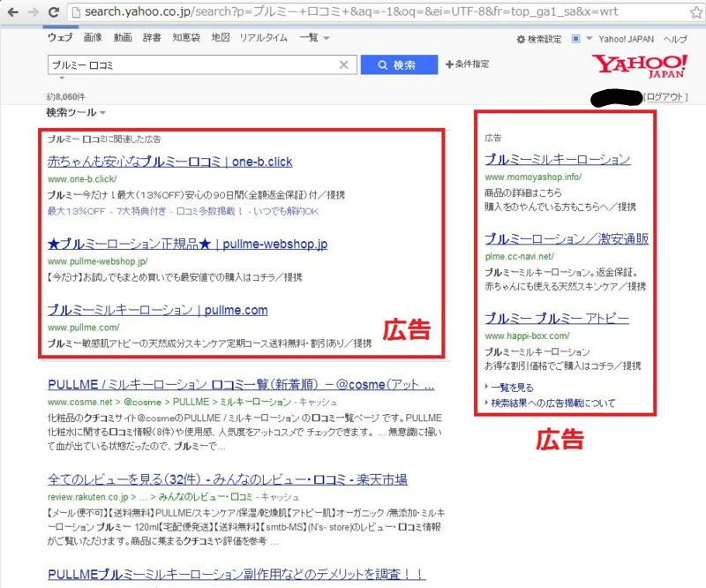Bookmark page with star icon
The height and width of the screenshot is (588, 706).
point(696,12)
